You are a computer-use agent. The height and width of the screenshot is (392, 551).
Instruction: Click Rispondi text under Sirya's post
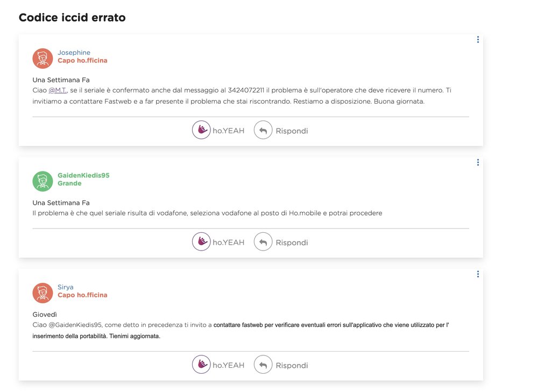click(x=292, y=365)
